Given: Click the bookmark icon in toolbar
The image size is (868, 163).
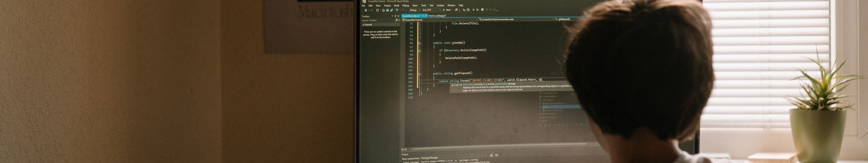Looking at the screenshot, I should [482, 10].
